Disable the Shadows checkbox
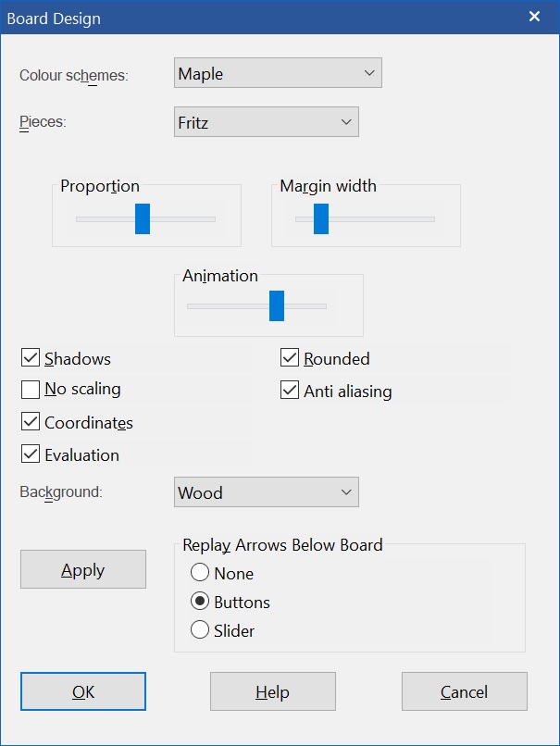Viewport: 560px width, 746px height. [31, 358]
